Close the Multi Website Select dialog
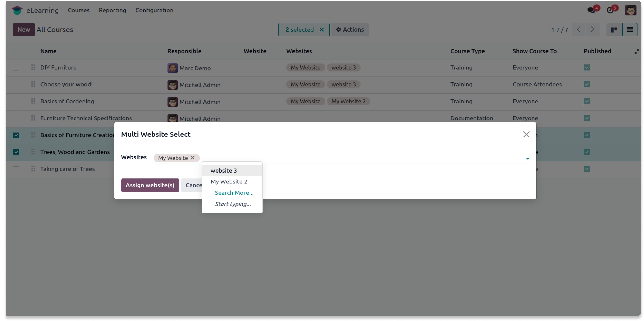 (x=526, y=134)
